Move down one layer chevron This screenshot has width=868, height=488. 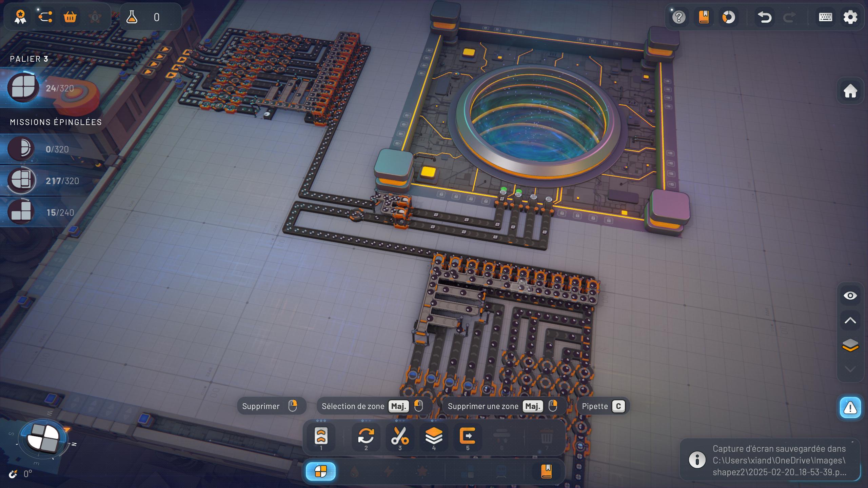(x=850, y=369)
